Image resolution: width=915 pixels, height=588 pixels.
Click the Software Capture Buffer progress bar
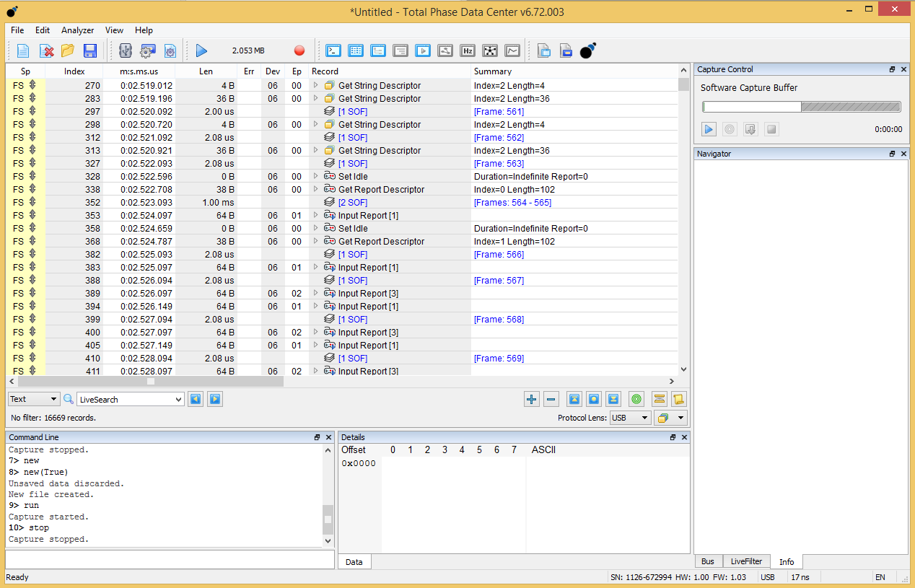tap(801, 107)
